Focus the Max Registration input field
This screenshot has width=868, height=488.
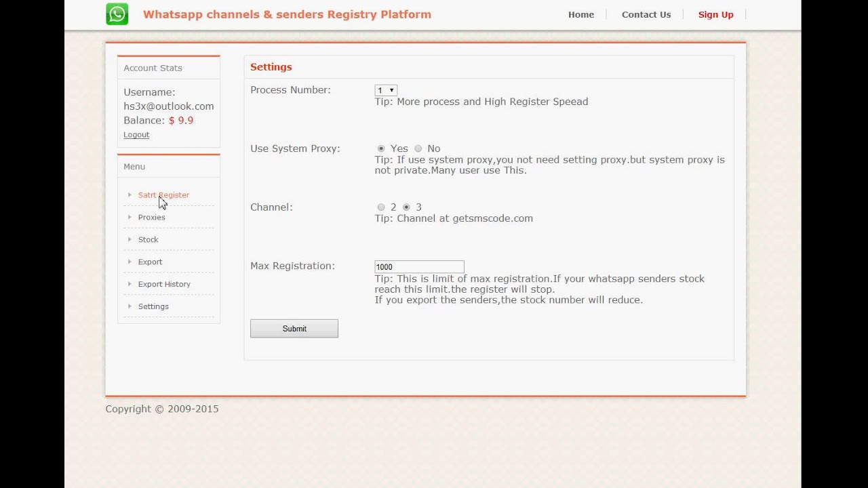[x=419, y=267]
